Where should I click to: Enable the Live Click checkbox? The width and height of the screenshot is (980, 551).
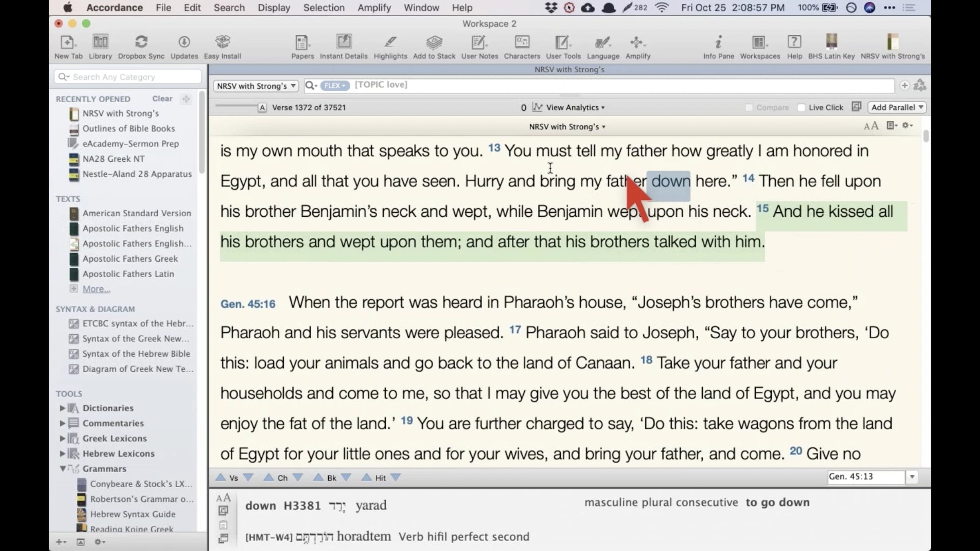tap(801, 107)
